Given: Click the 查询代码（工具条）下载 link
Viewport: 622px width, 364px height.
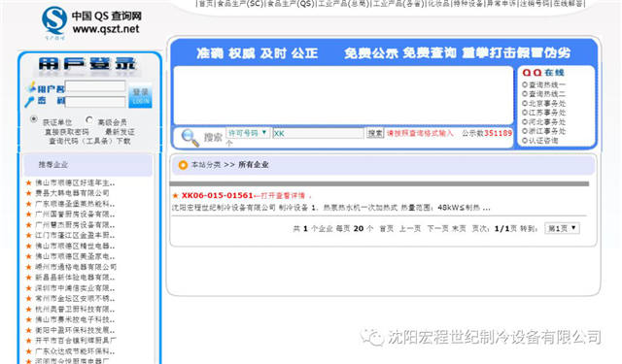Looking at the screenshot, I should coord(89,141).
